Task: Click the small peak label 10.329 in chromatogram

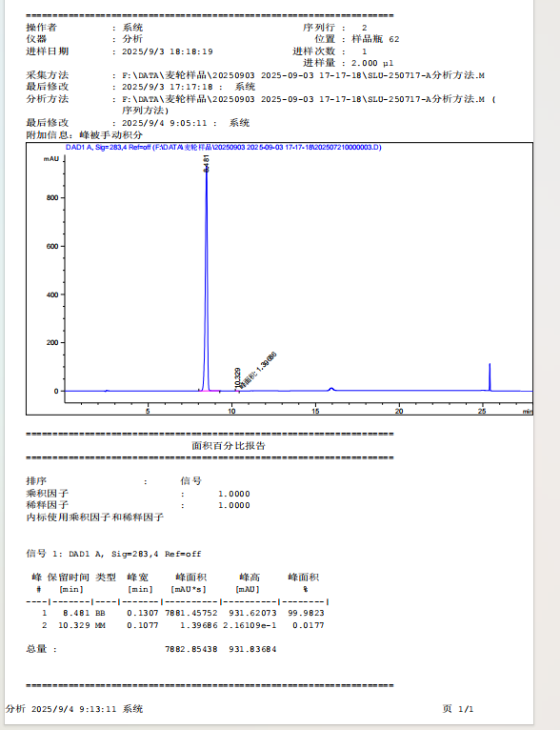Action: tap(238, 378)
